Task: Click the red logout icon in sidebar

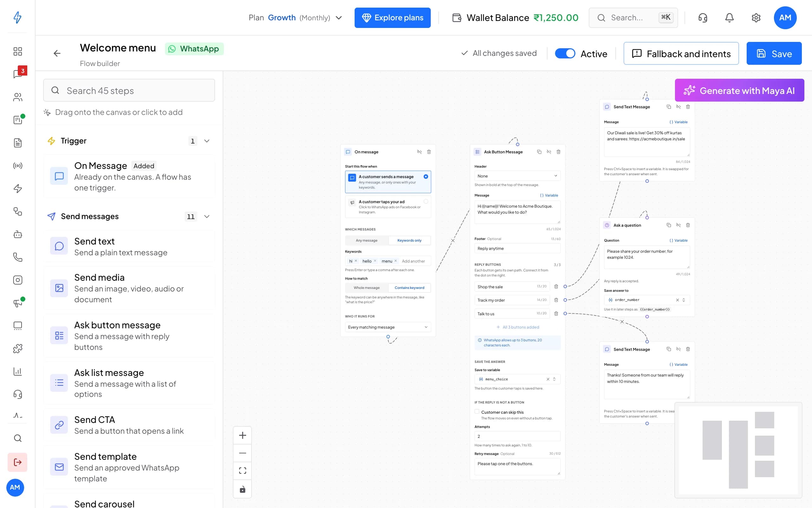Action: click(x=17, y=462)
